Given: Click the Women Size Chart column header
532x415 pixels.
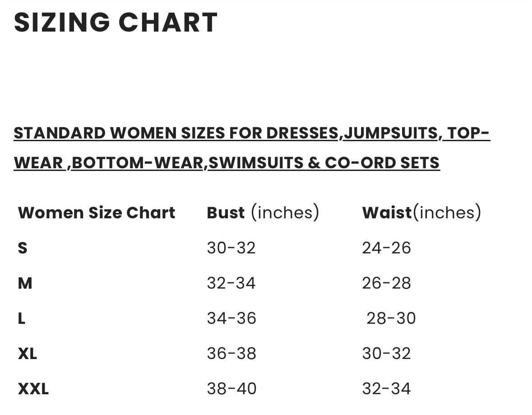Looking at the screenshot, I should click(97, 212).
